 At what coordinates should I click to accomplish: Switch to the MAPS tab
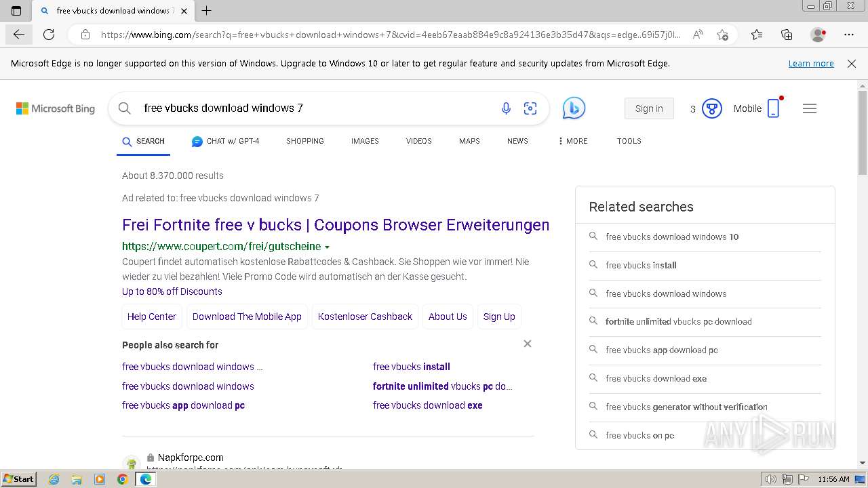point(469,141)
